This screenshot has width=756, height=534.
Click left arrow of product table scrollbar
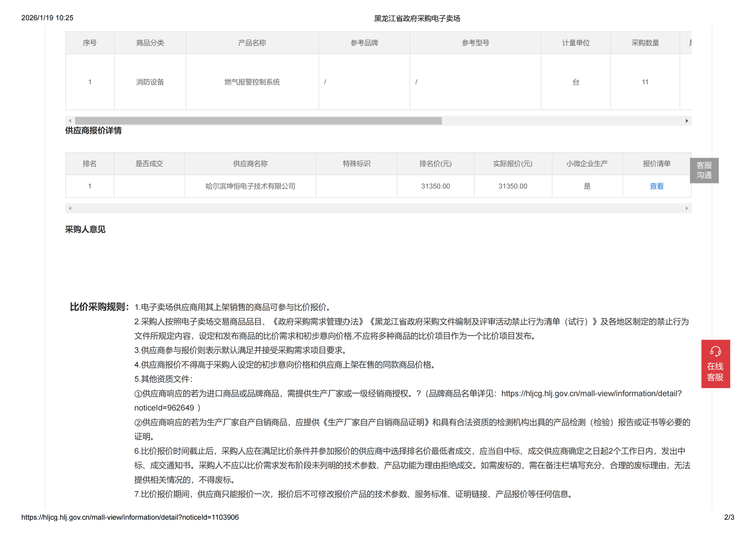click(70, 121)
